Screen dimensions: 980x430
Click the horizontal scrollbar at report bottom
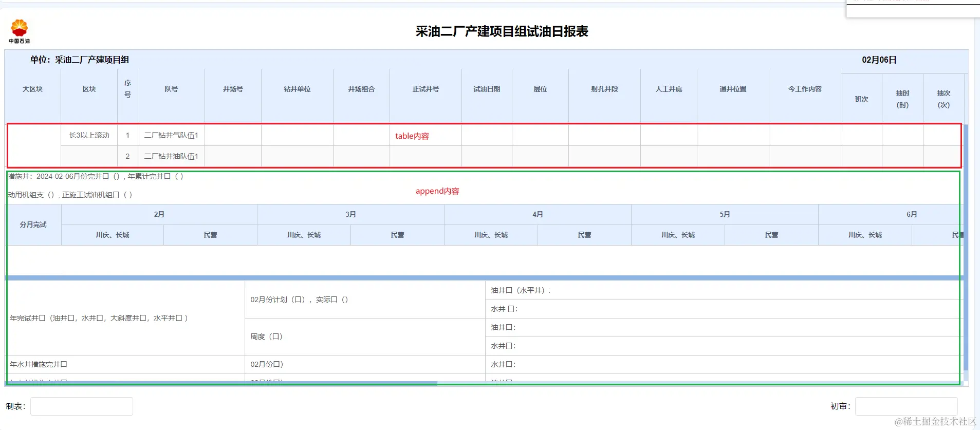pos(221,383)
